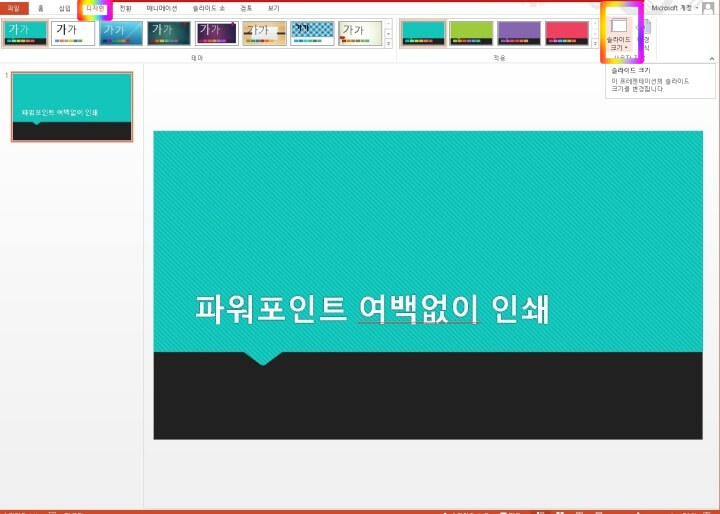Choose the purple color variant
The image size is (720, 514).
[519, 34]
